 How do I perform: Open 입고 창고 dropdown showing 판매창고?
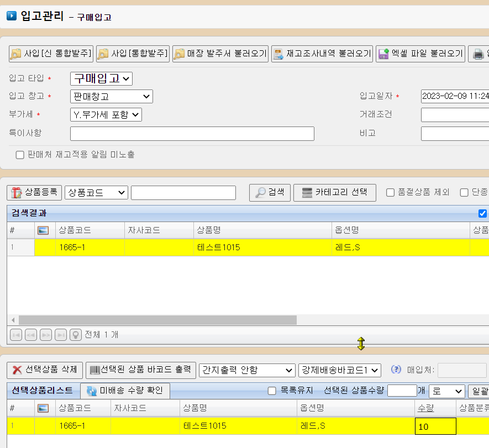111,96
